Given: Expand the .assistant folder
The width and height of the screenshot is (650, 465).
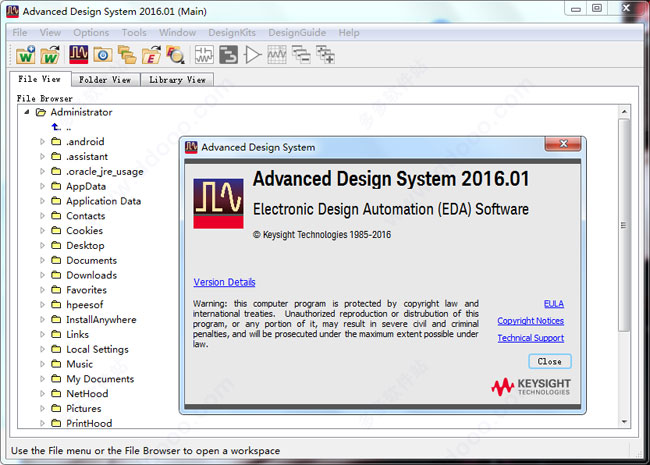Looking at the screenshot, I should click(42, 157).
